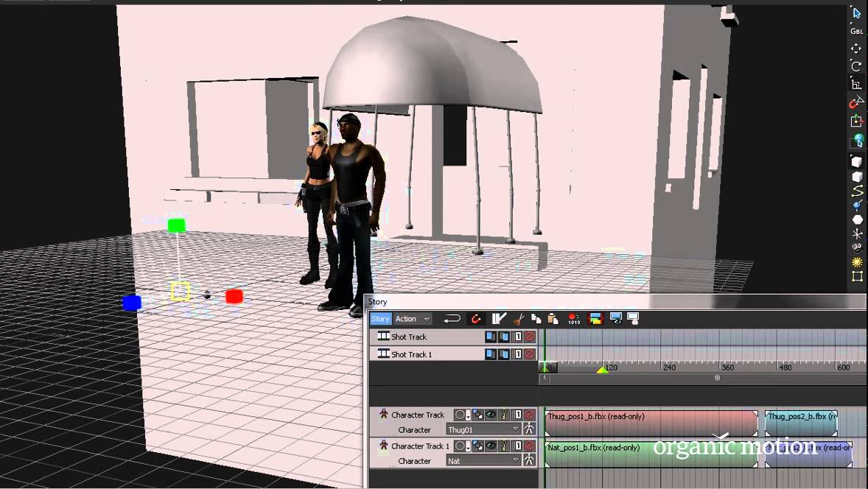The height and width of the screenshot is (489, 868).
Task: Click the last monitor icon in Story toolbar
Action: coord(633,318)
